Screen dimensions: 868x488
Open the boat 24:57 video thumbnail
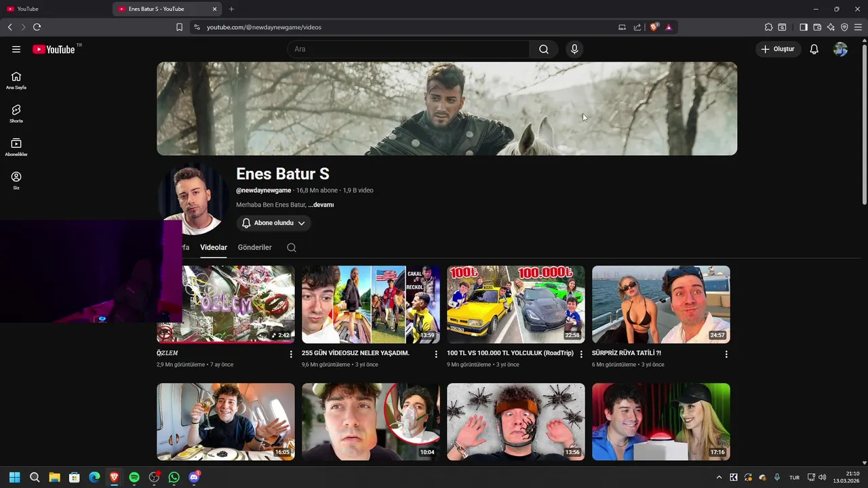(661, 304)
